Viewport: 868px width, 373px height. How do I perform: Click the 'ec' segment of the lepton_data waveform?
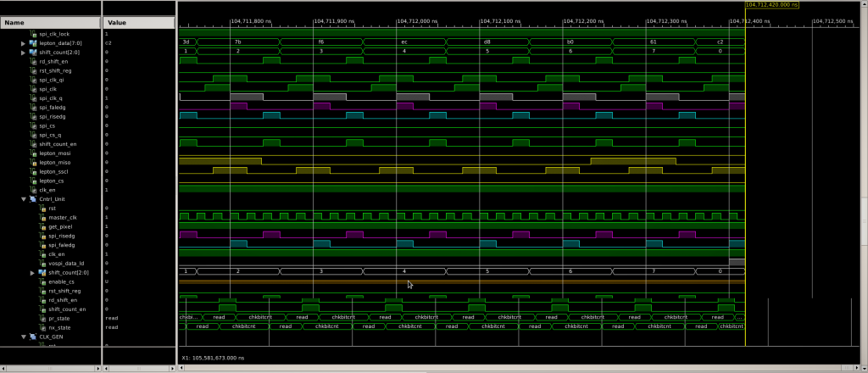point(404,42)
